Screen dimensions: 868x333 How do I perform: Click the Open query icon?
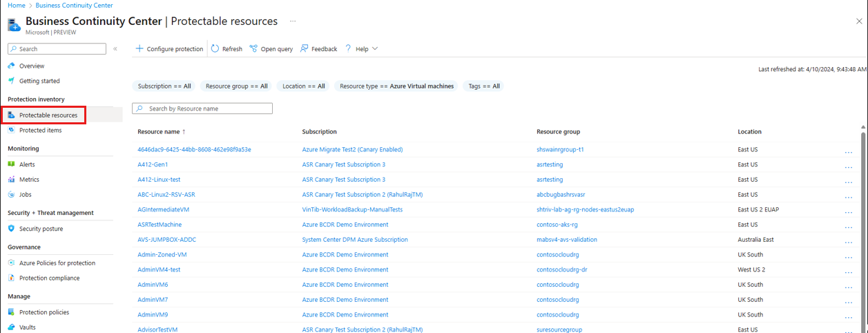click(x=253, y=49)
